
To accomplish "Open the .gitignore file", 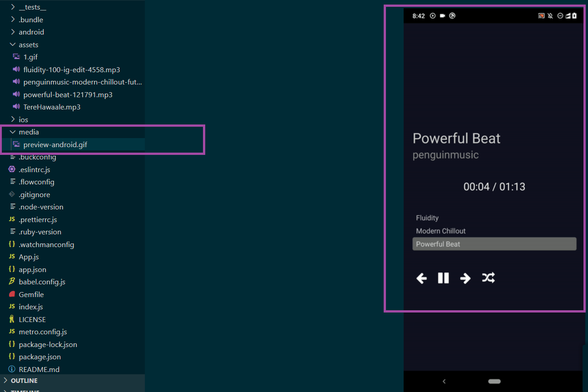I will [x=35, y=194].
